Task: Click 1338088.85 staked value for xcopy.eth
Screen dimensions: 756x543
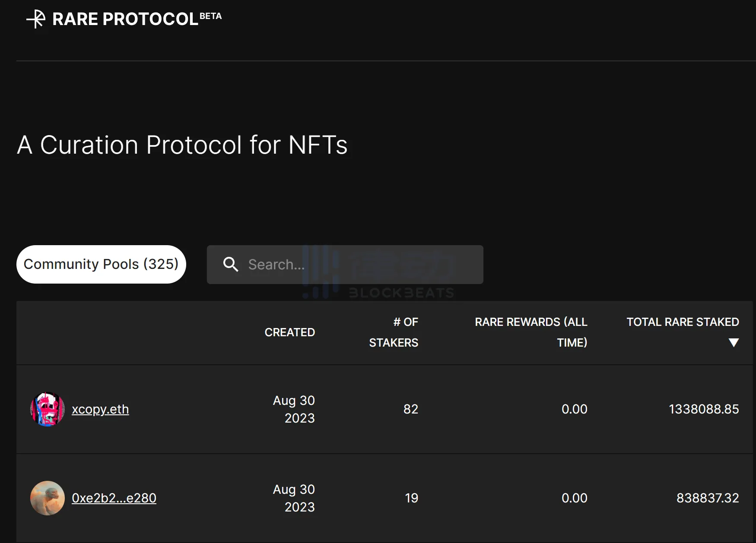Action: (x=704, y=409)
